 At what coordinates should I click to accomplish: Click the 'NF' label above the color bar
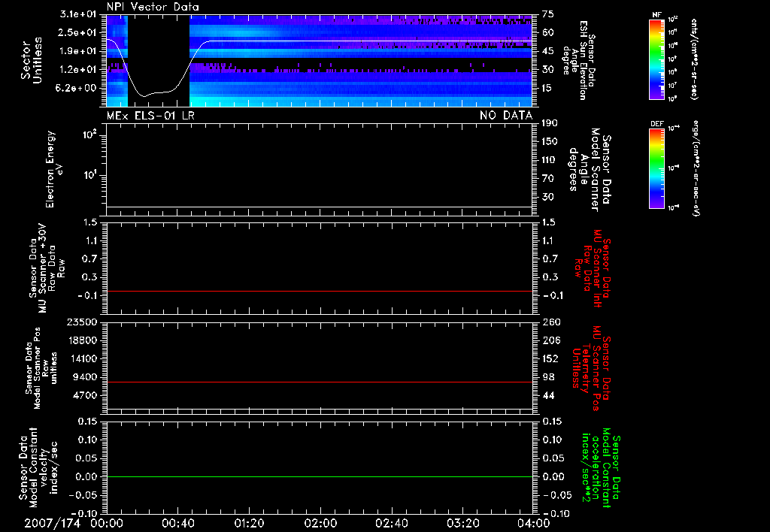(656, 15)
